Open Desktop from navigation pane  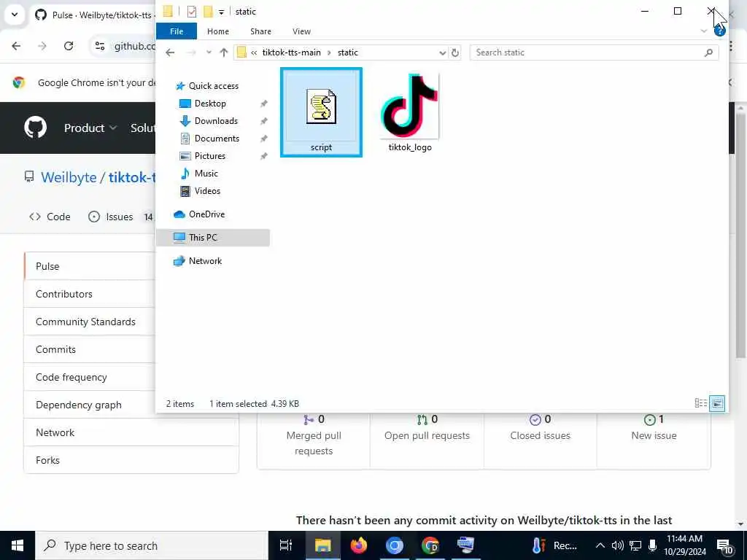(210, 104)
